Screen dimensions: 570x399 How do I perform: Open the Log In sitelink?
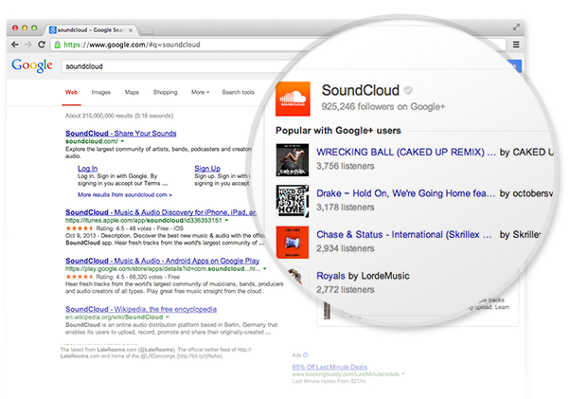point(88,169)
